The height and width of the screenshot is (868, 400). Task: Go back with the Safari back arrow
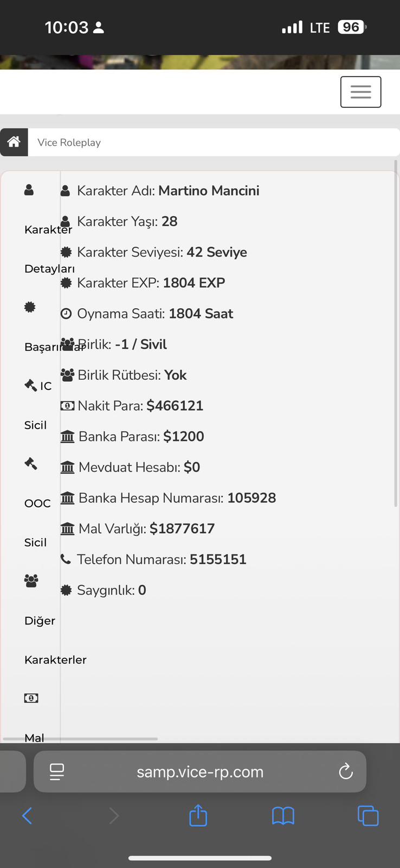pos(27,815)
